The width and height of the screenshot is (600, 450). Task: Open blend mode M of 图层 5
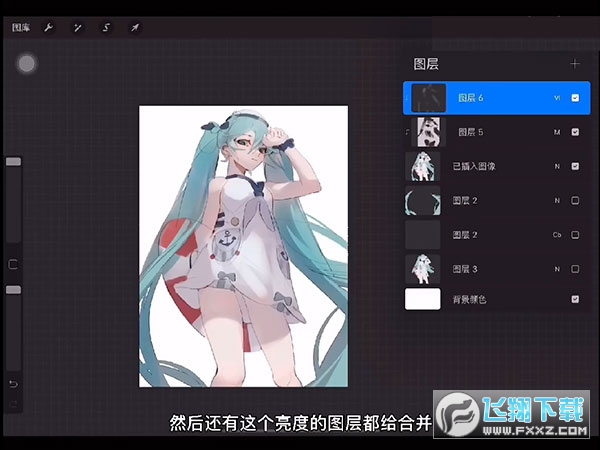tap(557, 132)
